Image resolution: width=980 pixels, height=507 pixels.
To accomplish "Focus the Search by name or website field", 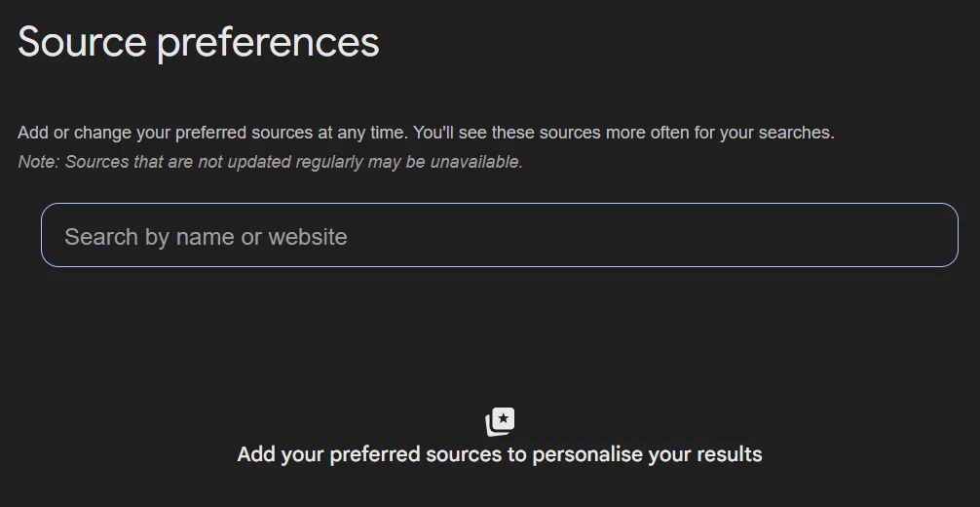I will pyautogui.click(x=500, y=235).
